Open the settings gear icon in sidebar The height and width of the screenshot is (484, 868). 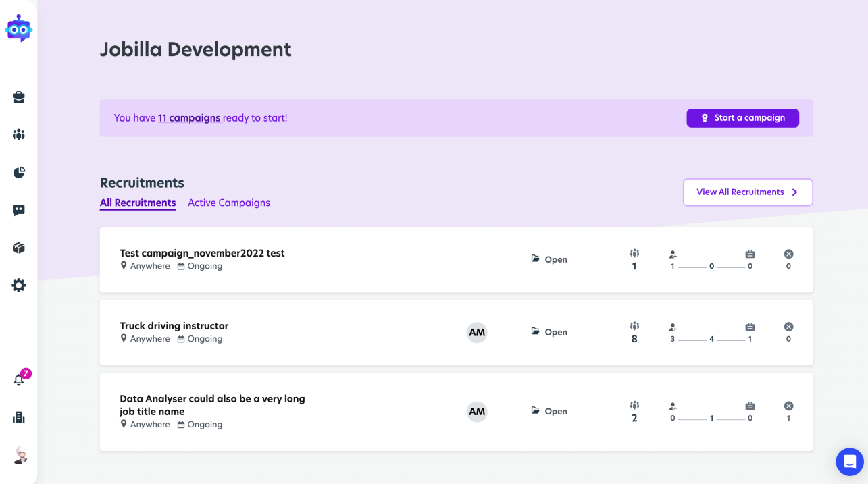point(19,286)
